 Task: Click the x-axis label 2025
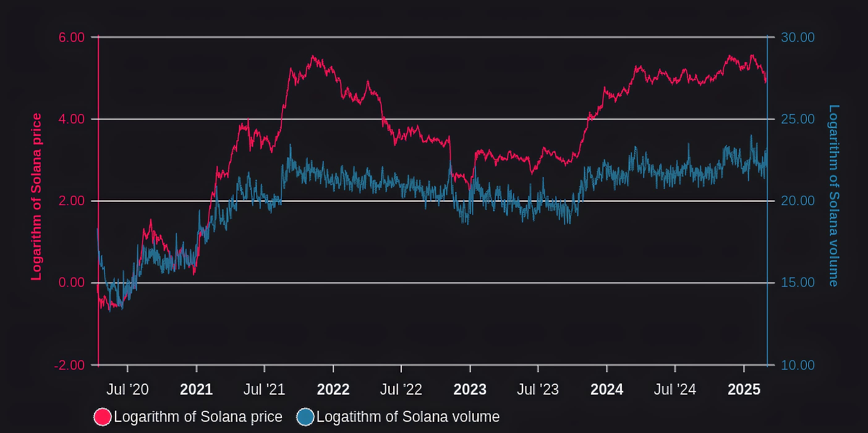point(744,389)
